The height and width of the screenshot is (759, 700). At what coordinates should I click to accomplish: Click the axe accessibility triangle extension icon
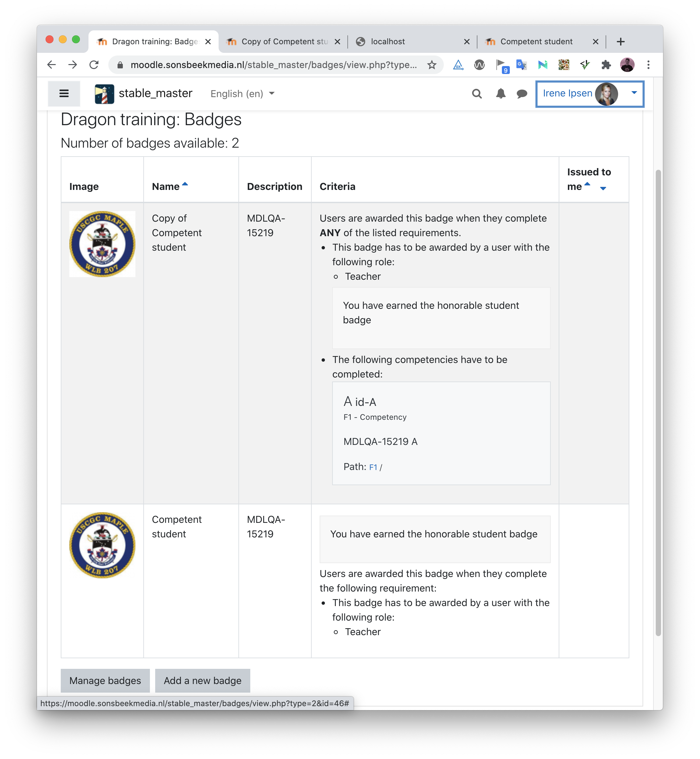point(458,65)
